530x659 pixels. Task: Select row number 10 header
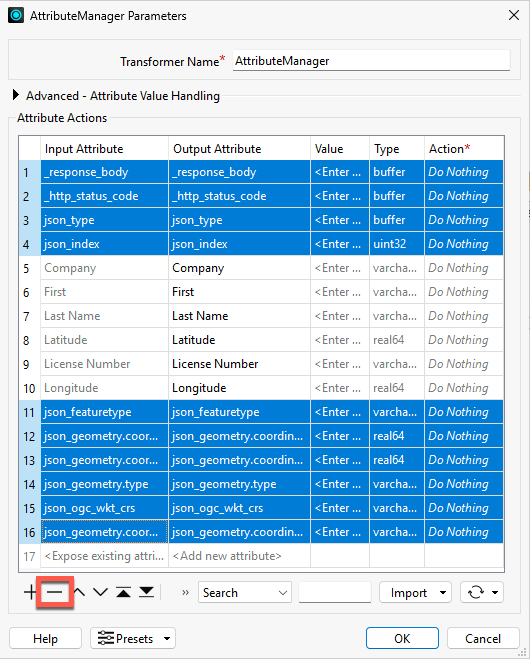click(x=29, y=387)
